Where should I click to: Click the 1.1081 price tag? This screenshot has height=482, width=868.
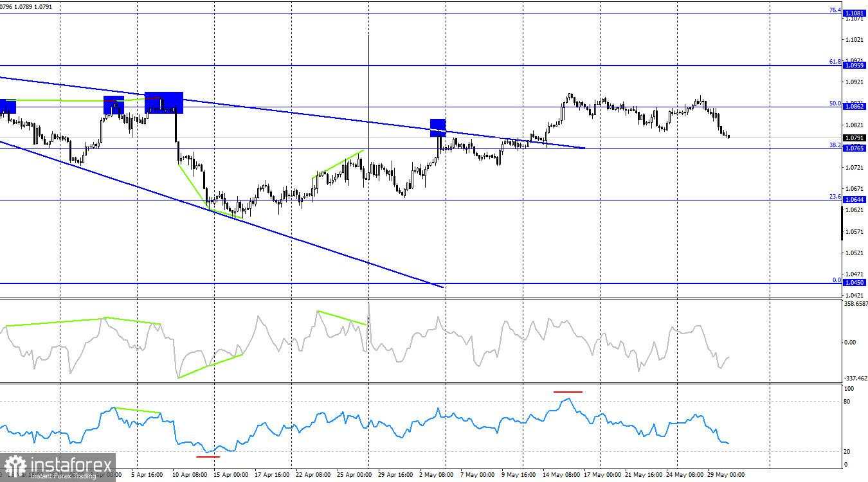tap(854, 13)
